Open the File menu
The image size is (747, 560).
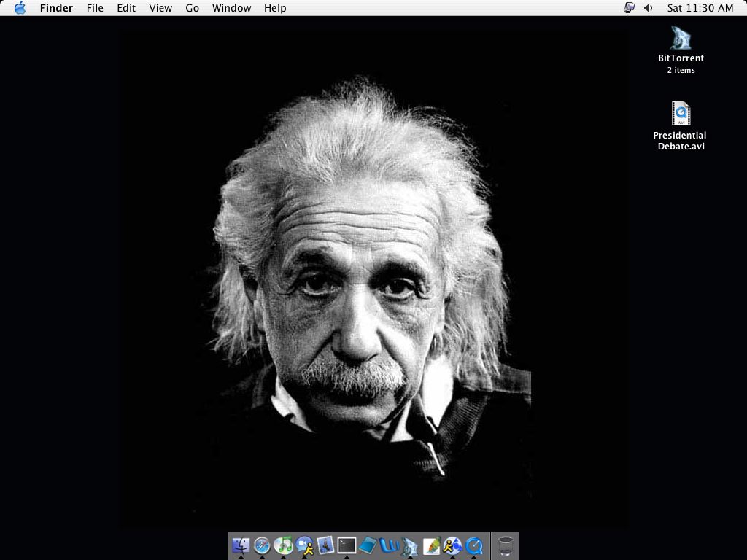click(95, 8)
